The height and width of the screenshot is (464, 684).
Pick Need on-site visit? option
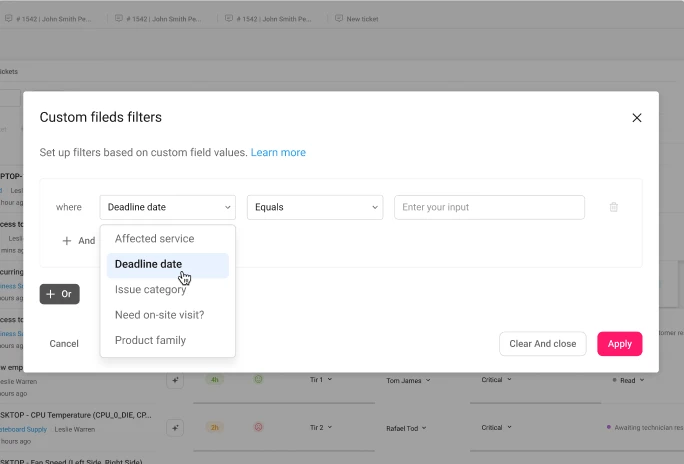pos(168,315)
